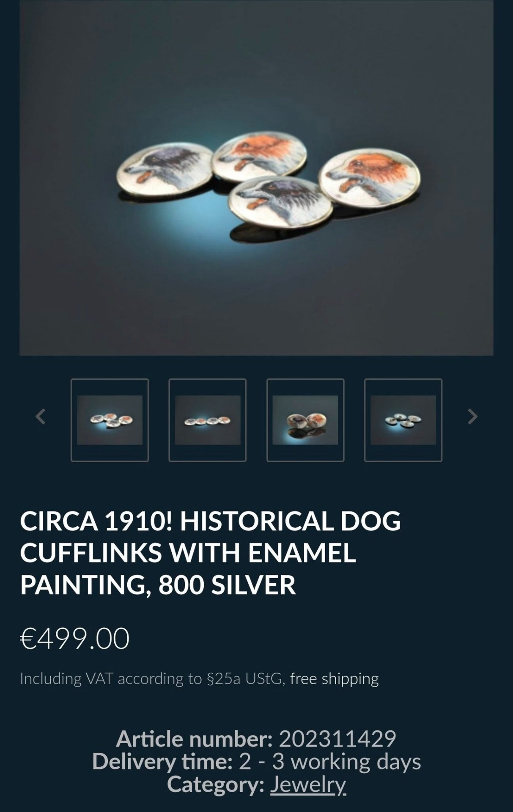The image size is (513, 812).
Task: Click the free shipping link
Action: point(334,678)
